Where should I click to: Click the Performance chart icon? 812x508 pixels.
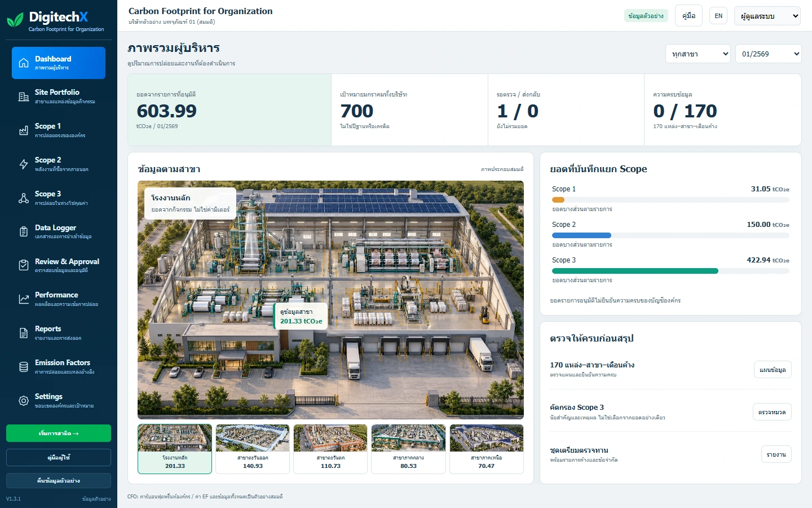tap(24, 299)
